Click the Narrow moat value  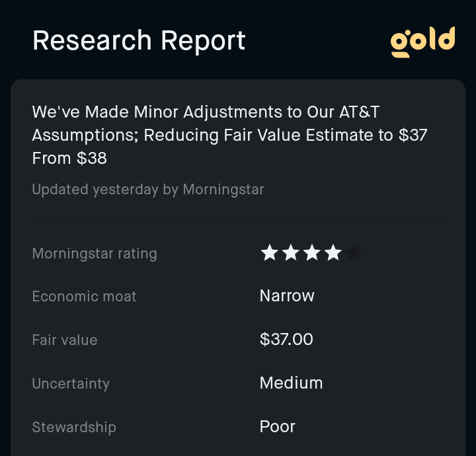point(287,296)
